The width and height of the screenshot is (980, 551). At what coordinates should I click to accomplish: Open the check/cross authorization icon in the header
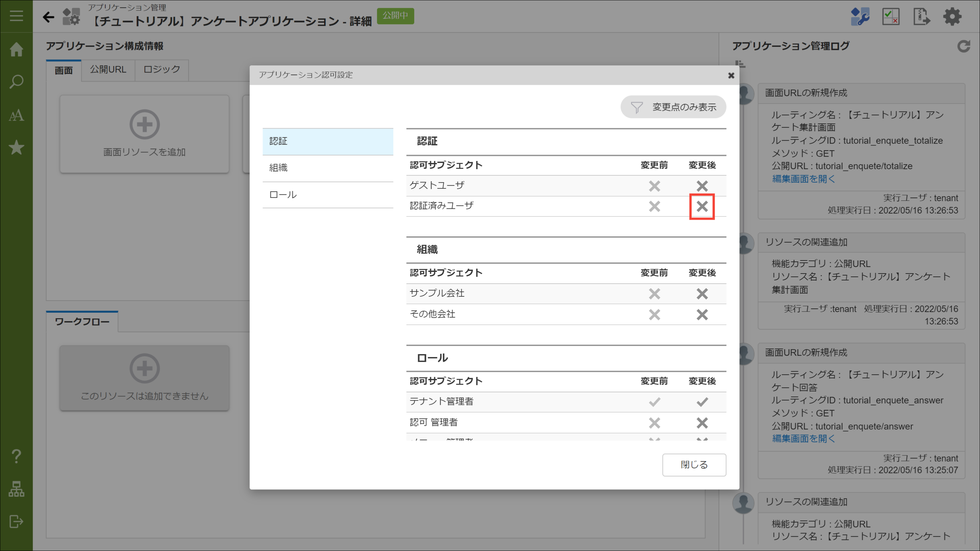(x=890, y=17)
